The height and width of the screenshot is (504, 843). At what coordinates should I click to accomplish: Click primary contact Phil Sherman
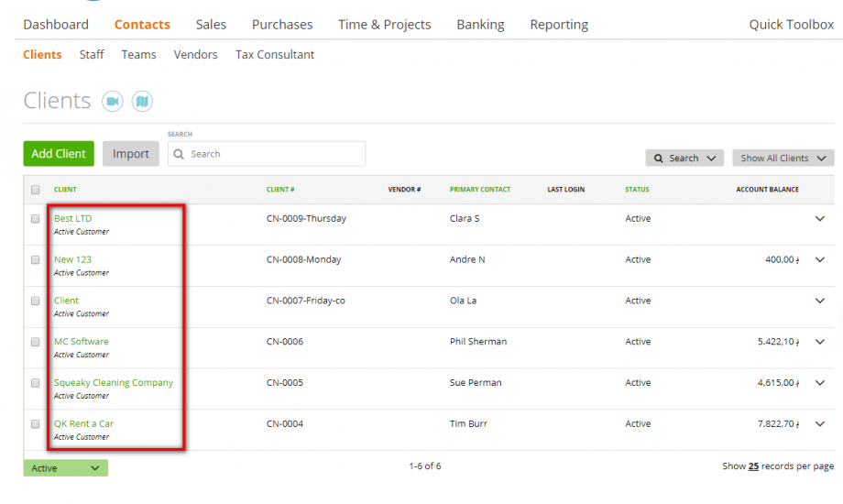pos(478,342)
